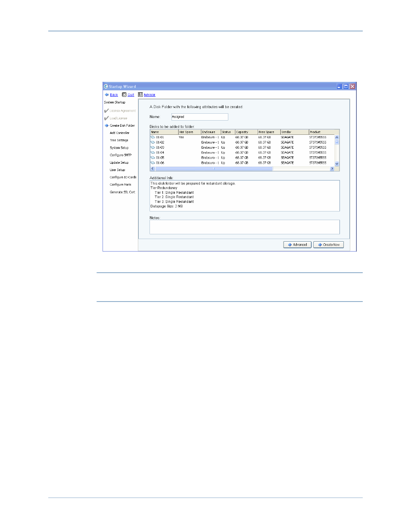Click the Advanced button

coord(297,245)
